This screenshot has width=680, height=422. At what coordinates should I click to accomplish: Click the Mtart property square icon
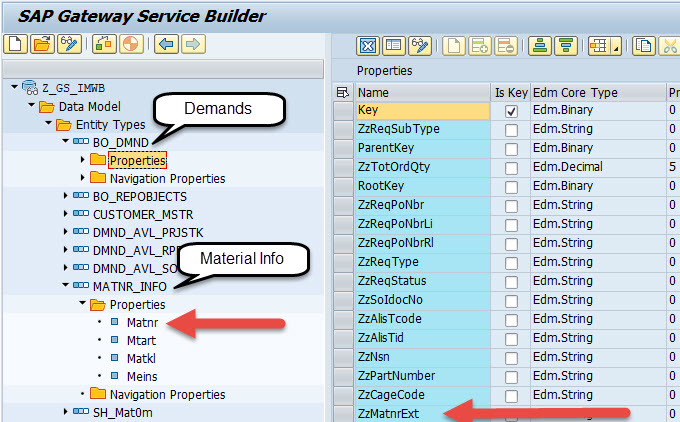(x=114, y=340)
